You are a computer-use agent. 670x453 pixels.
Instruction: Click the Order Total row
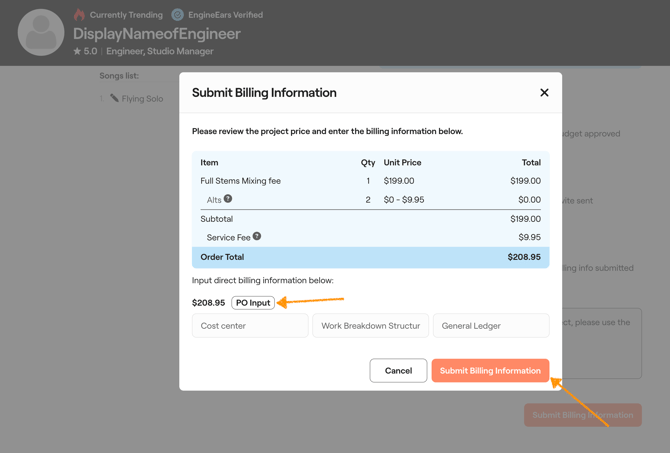point(370,257)
